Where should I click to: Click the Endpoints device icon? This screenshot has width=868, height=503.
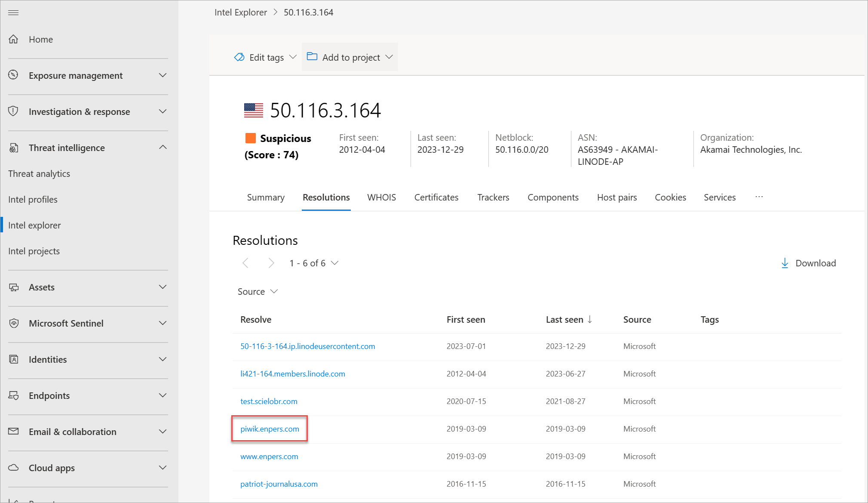pyautogui.click(x=14, y=395)
